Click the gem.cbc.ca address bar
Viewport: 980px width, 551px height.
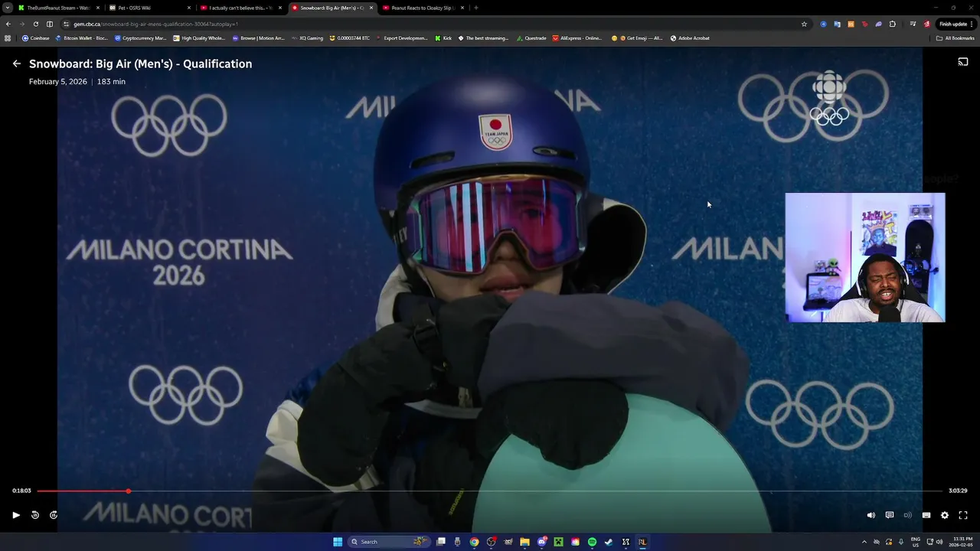436,24
